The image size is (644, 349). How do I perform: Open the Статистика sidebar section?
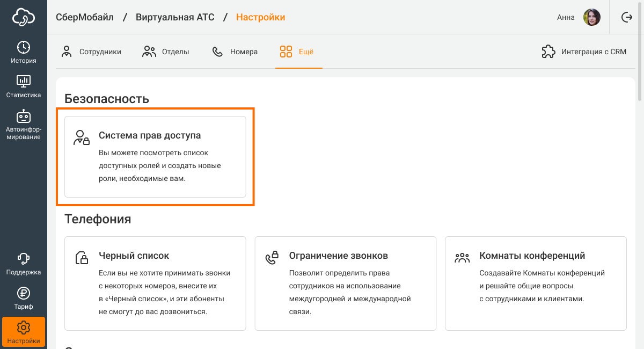24,86
